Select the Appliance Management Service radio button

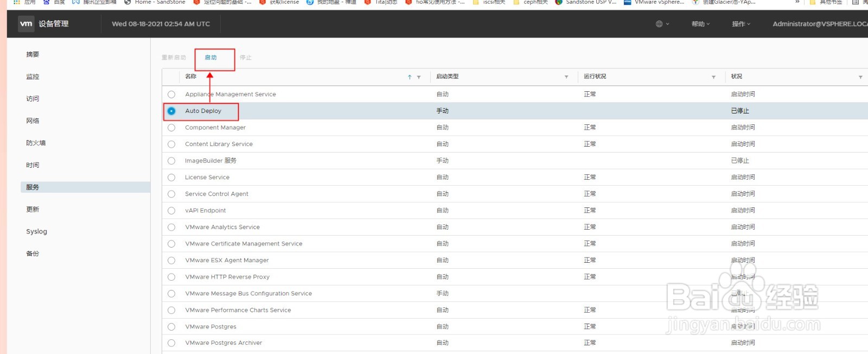click(171, 94)
